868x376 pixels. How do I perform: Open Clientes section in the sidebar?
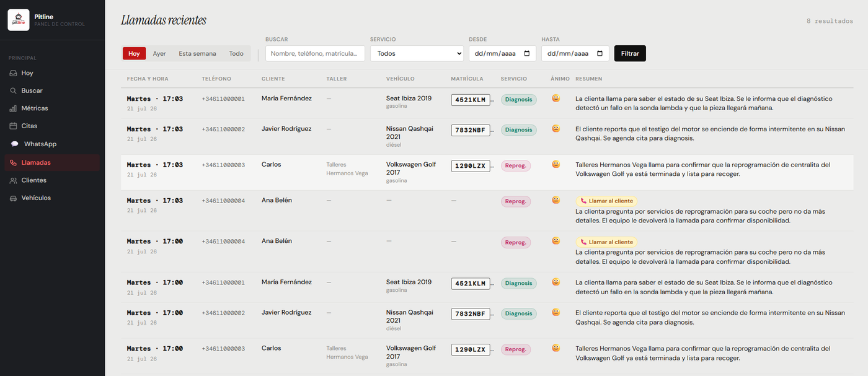coord(53,180)
